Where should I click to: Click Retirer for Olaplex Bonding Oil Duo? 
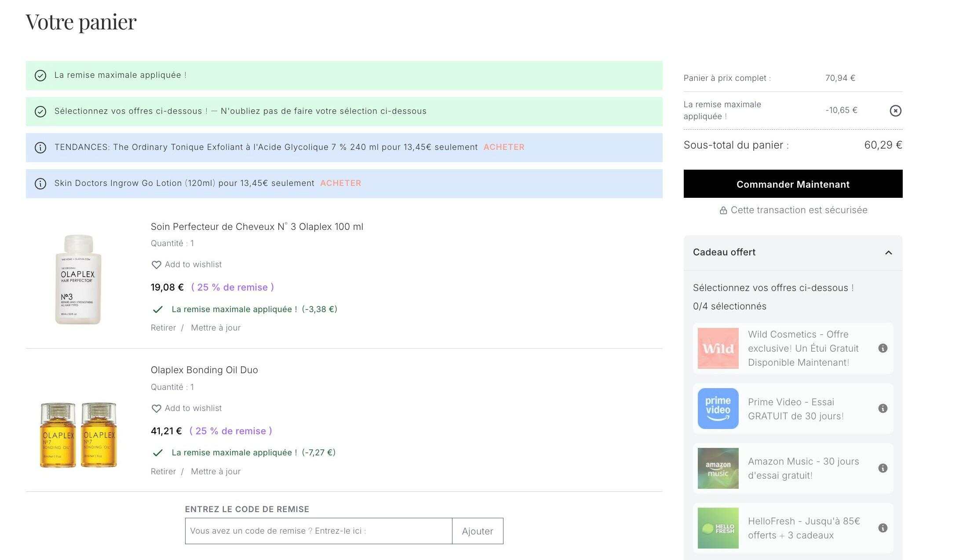click(163, 472)
